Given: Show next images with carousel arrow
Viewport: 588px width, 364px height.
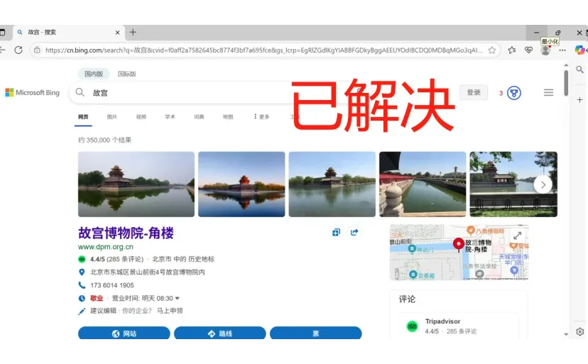Looking at the screenshot, I should 543,184.
